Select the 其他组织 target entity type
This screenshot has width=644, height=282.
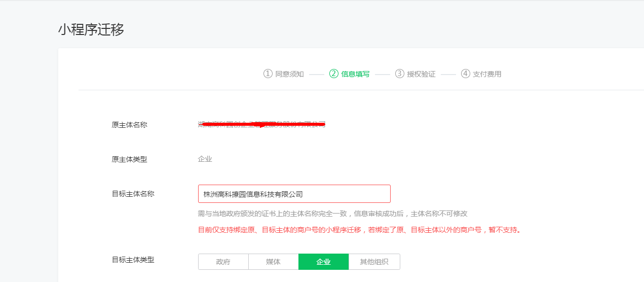[x=374, y=262]
